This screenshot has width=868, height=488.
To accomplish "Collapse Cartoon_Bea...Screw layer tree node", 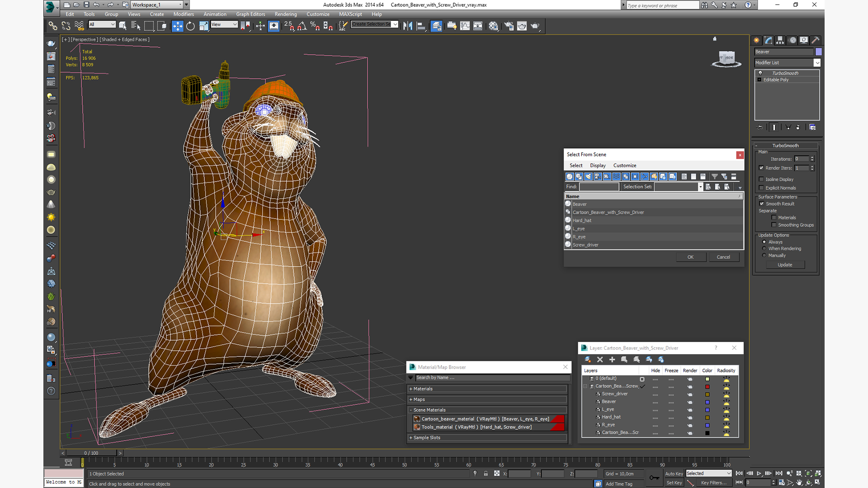I will (585, 386).
